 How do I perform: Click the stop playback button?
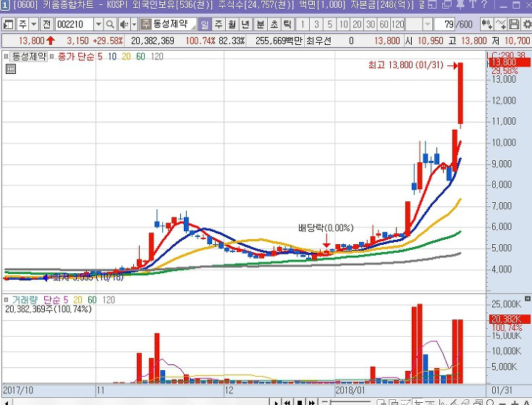(x=300, y=402)
